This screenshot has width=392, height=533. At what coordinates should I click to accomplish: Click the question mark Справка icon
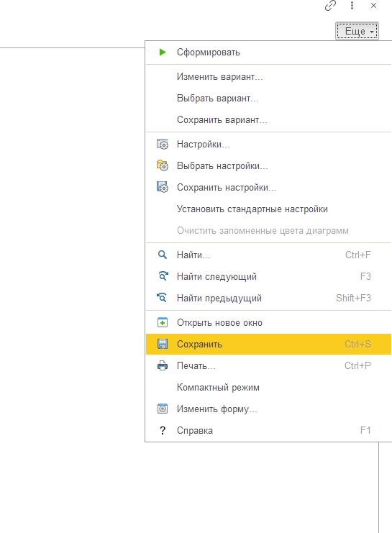click(163, 431)
